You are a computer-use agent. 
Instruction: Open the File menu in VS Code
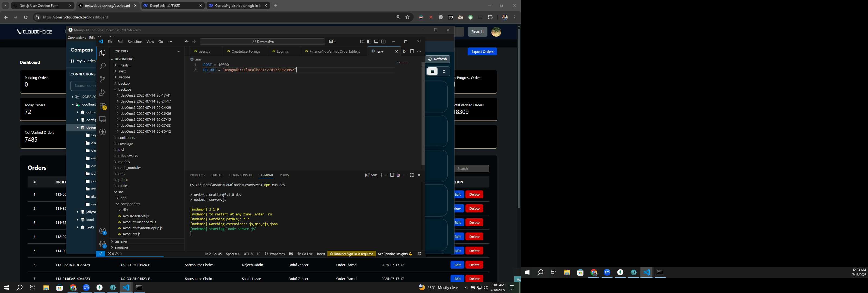click(x=110, y=42)
